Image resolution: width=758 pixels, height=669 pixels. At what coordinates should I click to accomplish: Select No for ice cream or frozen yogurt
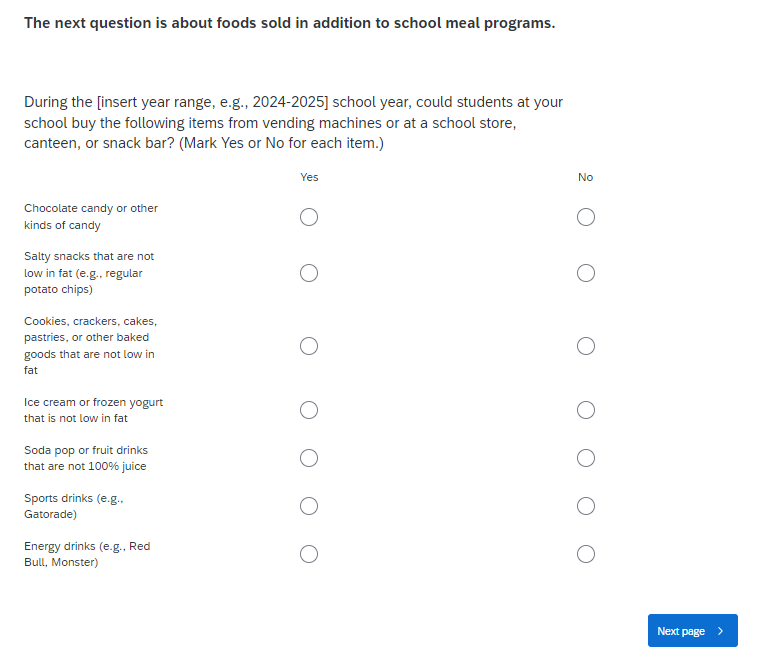click(586, 410)
